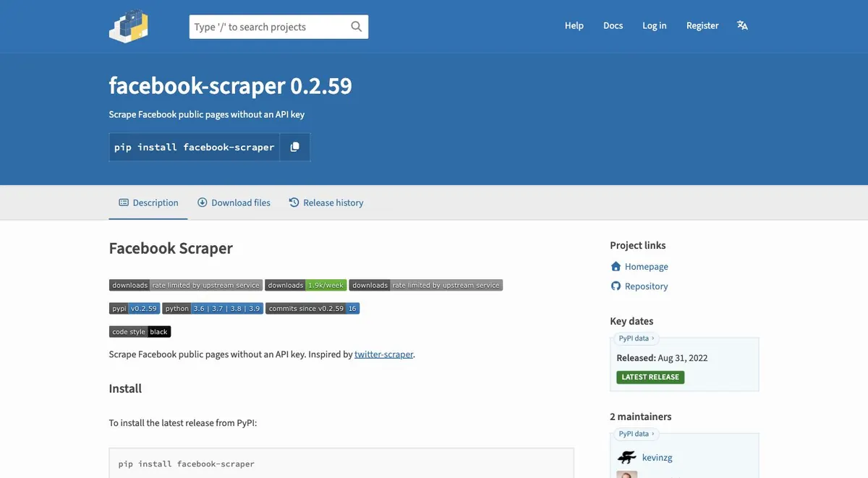Click the LATEST RELEASE badge

click(x=650, y=377)
